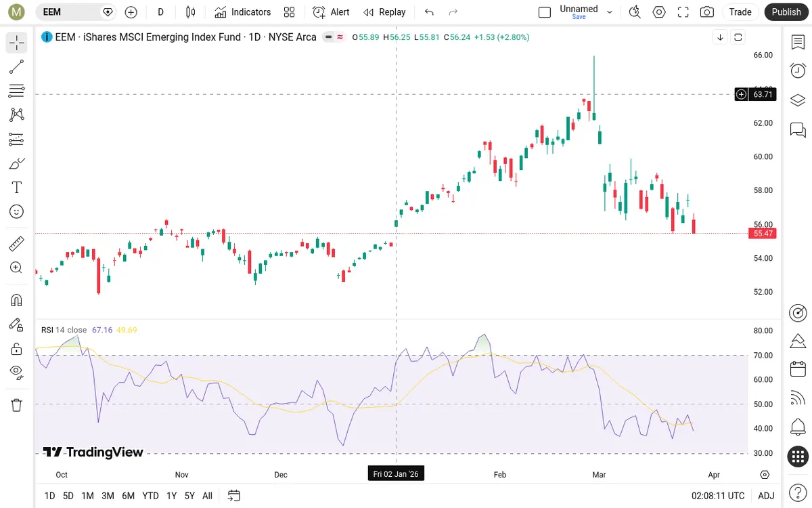Open the alerts clock panel
The width and height of the screenshot is (812, 508).
(x=798, y=71)
